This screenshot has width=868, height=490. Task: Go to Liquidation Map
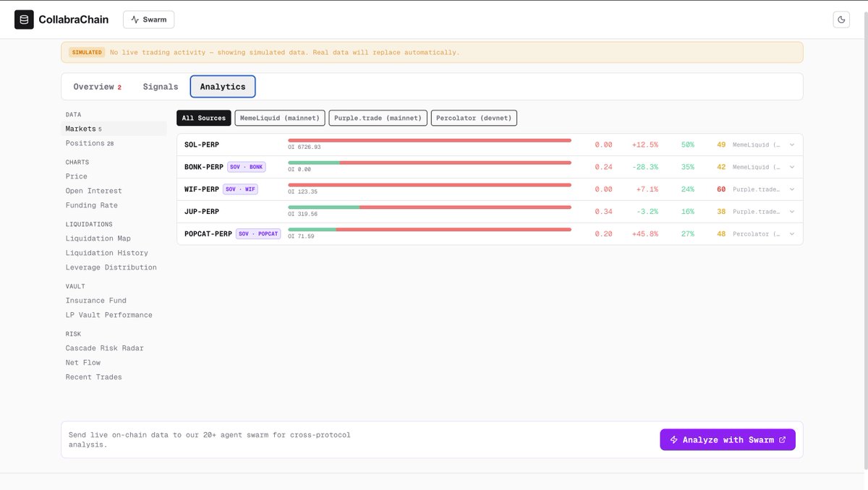(114, 238)
